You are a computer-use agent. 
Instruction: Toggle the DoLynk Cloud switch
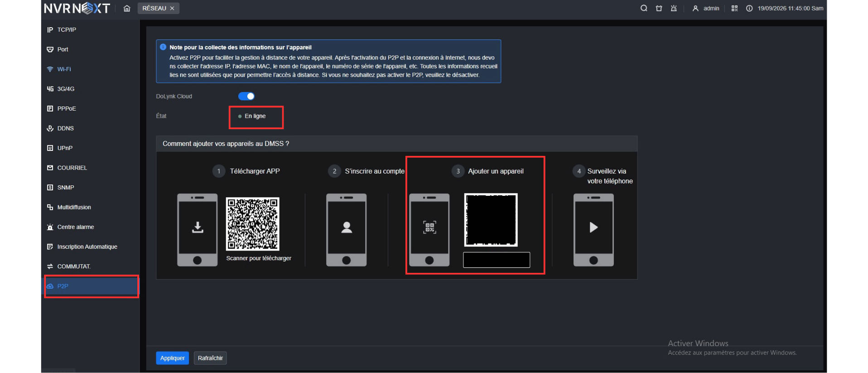246,96
